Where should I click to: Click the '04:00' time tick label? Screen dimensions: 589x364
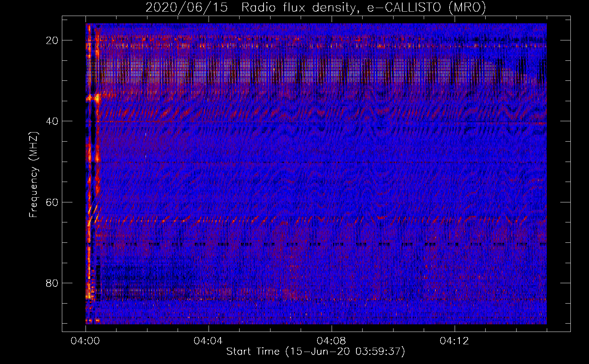[x=86, y=341]
